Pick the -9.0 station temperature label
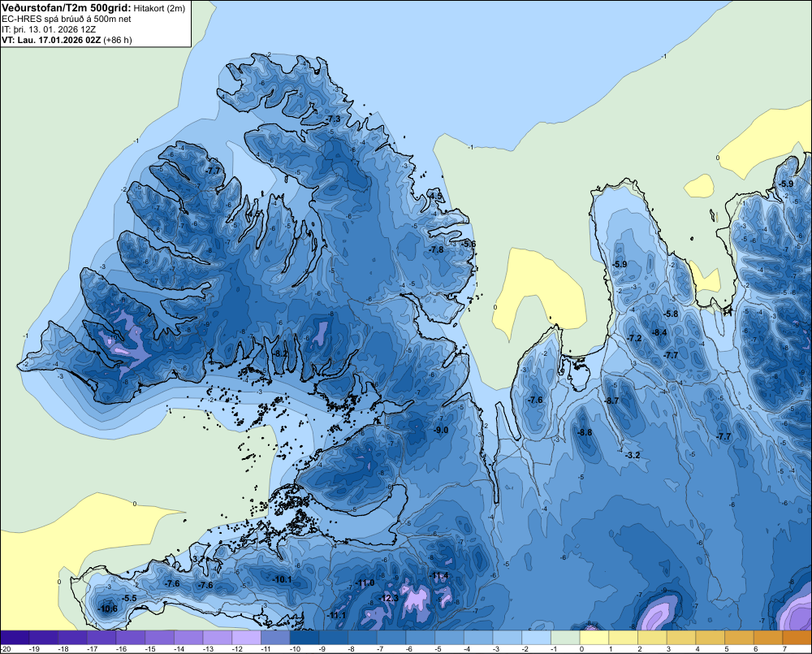 pos(441,430)
